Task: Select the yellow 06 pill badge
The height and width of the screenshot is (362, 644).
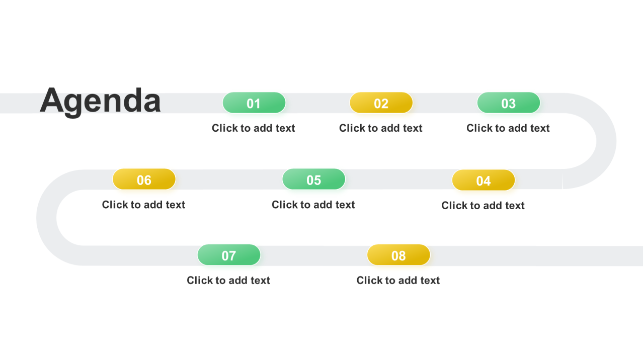Action: [x=144, y=179]
